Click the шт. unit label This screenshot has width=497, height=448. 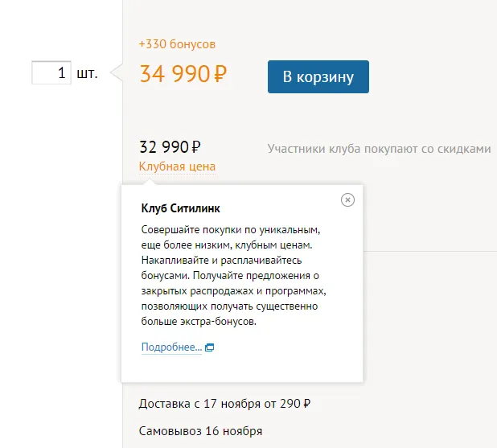tap(87, 73)
